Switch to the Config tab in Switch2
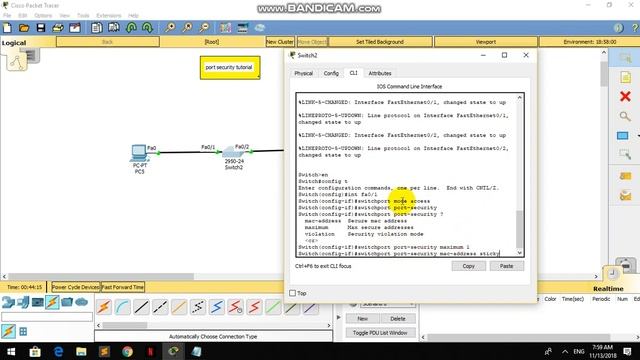The width and height of the screenshot is (640, 360). tap(331, 73)
